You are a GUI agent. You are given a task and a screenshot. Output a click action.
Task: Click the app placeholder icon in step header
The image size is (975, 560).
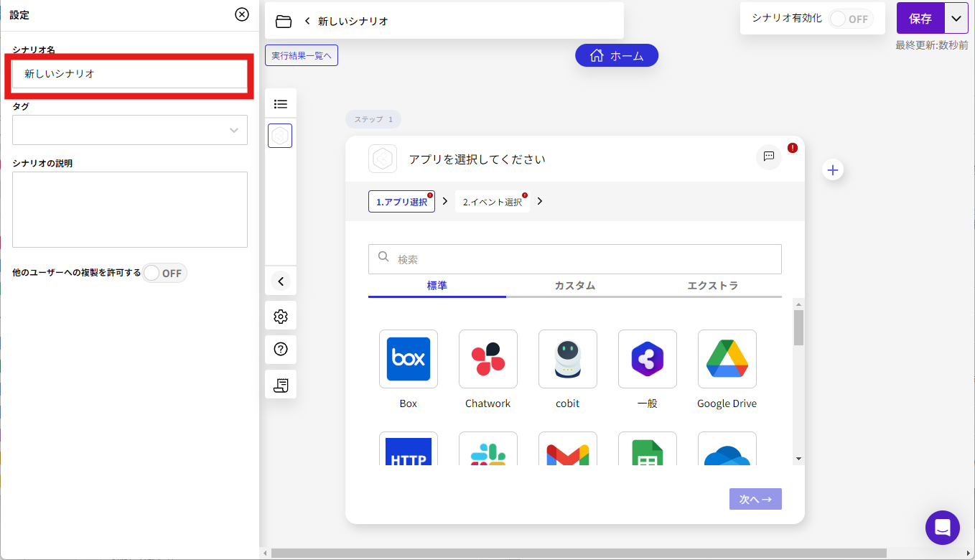(383, 159)
